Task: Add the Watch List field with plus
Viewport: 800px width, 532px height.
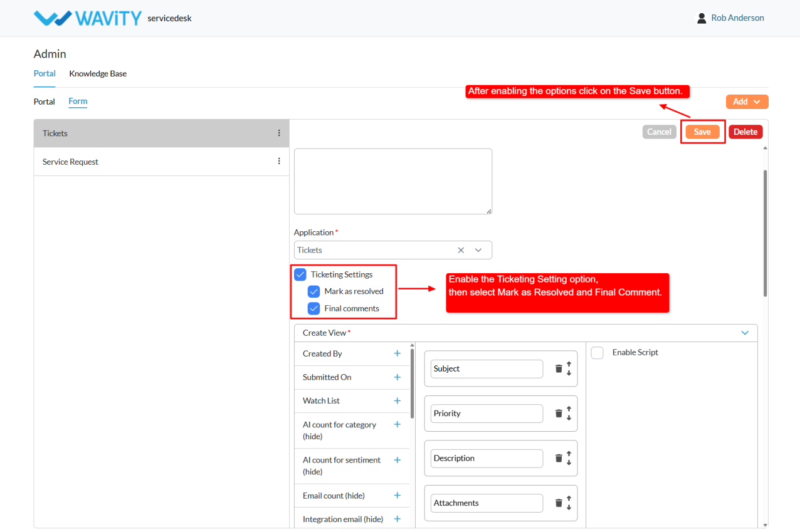Action: pyautogui.click(x=397, y=400)
